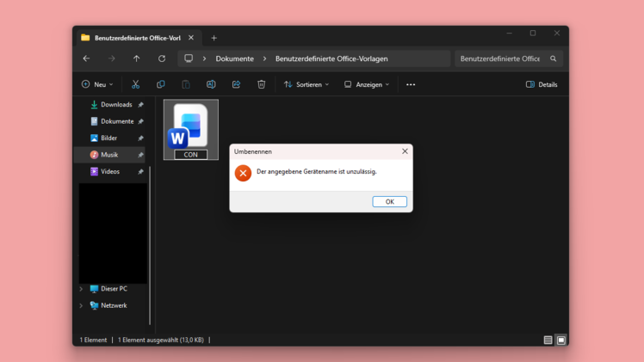Click the '1 Element' status bar text

(x=93, y=340)
